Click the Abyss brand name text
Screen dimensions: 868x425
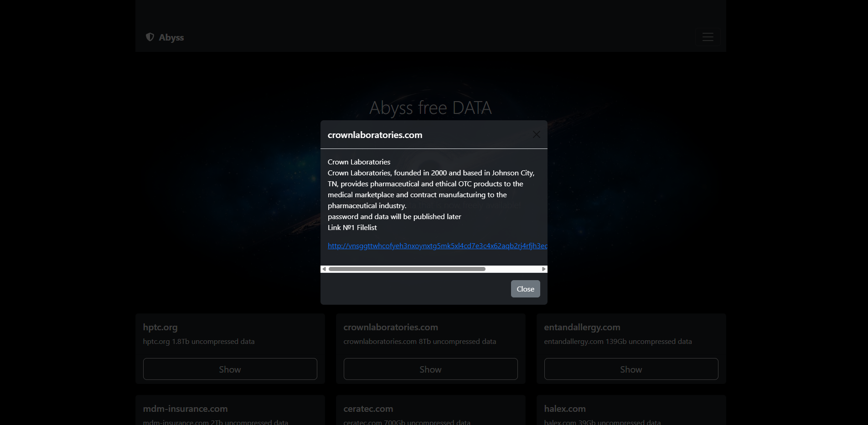click(171, 37)
